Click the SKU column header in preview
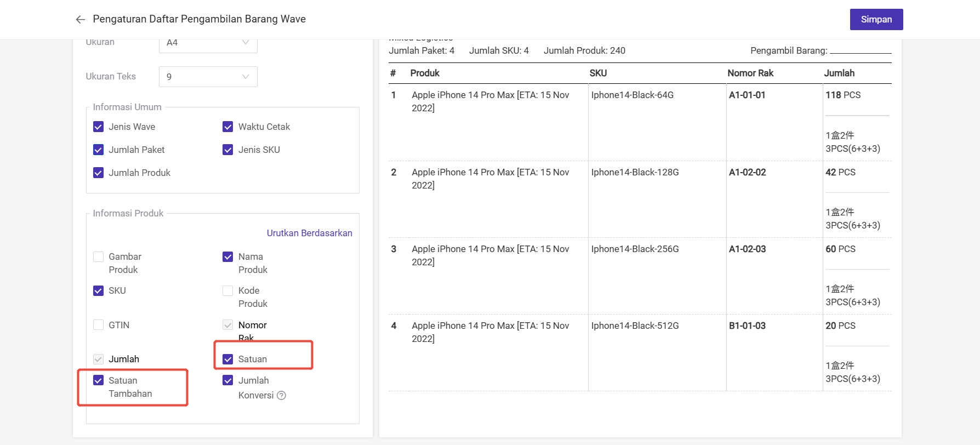The width and height of the screenshot is (980, 445). (x=598, y=73)
